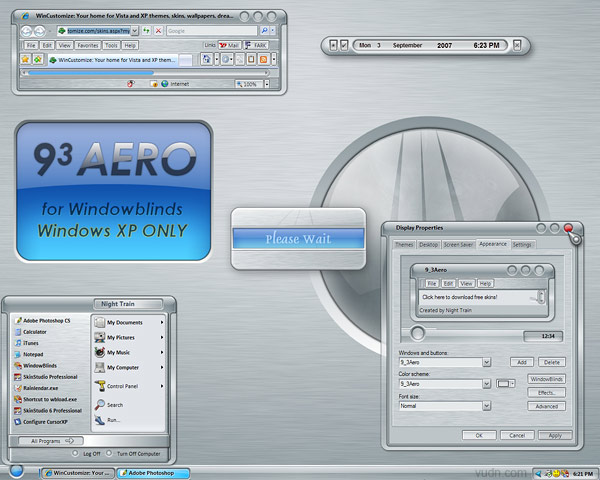Click the RSS feeds orange icon
600x480 pixels.
264,59
